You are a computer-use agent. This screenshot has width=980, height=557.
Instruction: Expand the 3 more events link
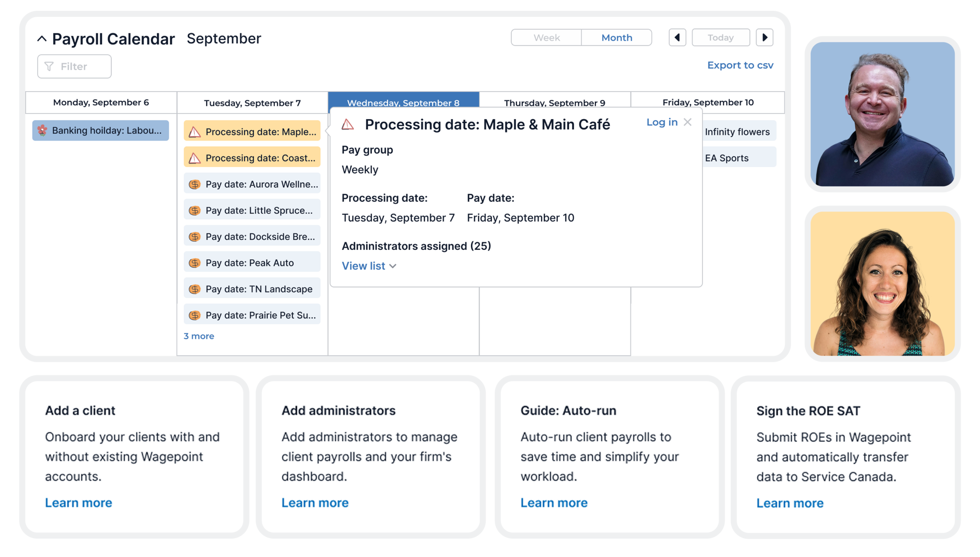(199, 336)
